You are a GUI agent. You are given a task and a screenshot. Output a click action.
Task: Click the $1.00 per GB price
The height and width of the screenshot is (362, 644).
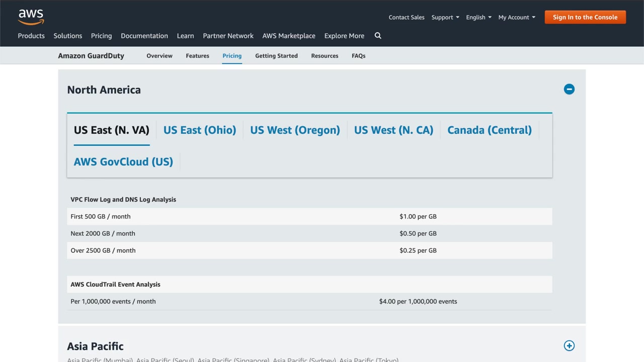click(418, 217)
